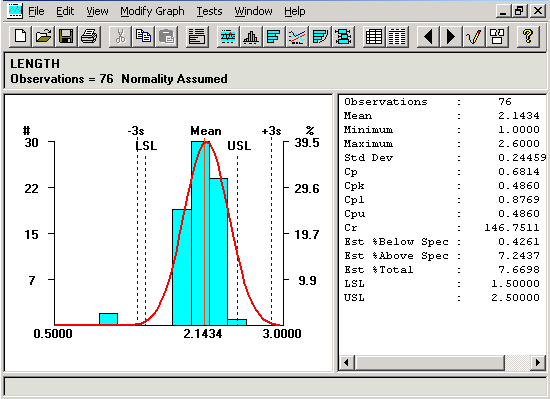
Task: Click the application document icon beside File
Action: [x=15, y=11]
